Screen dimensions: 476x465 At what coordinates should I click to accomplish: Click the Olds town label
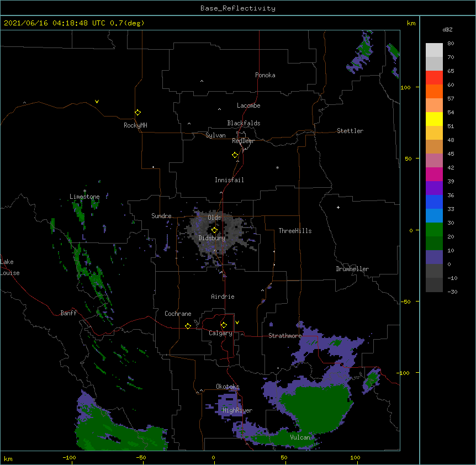point(214,218)
